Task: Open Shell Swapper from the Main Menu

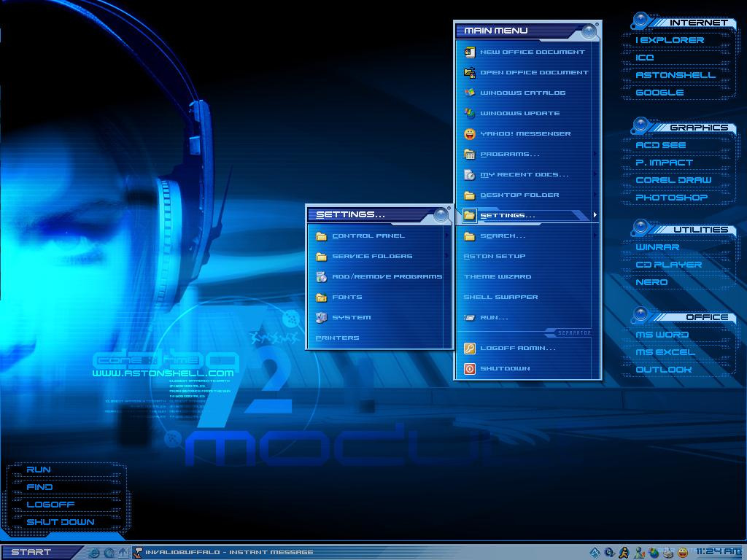Action: coord(500,297)
